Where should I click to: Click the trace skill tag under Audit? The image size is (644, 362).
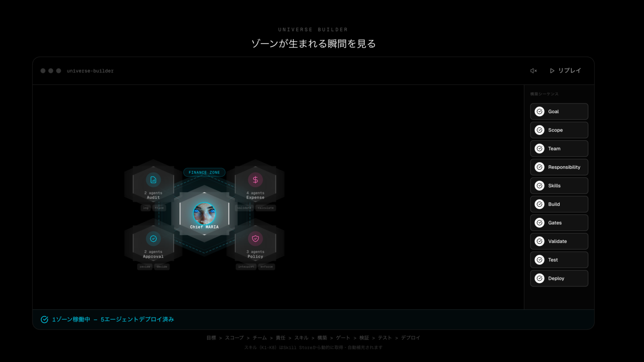tap(159, 208)
